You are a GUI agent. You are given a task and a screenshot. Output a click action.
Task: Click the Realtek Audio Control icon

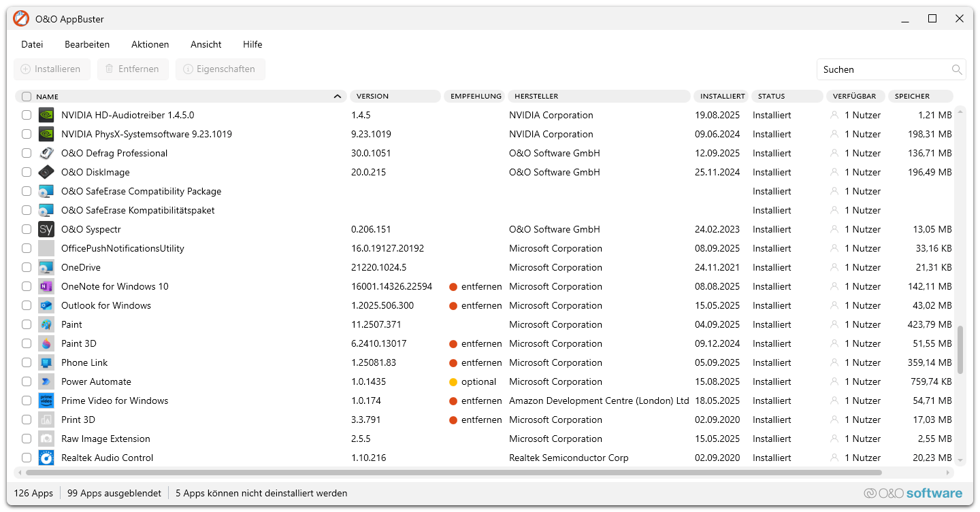46,458
